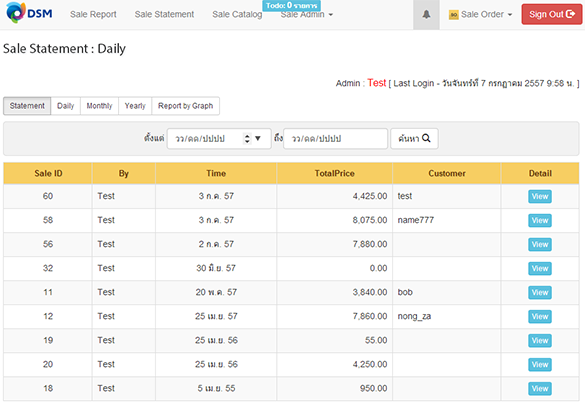View details of sale ID 20
This screenshot has width=585, height=406.
tap(540, 365)
